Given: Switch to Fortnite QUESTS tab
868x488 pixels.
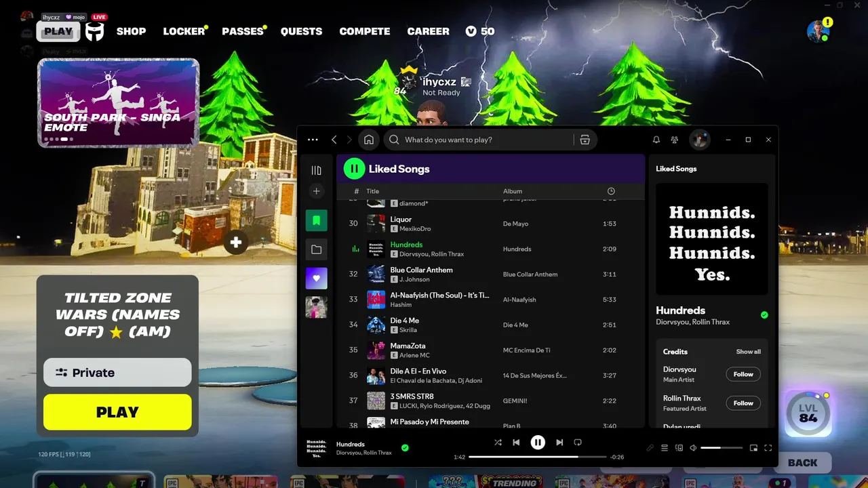Looking at the screenshot, I should click(x=301, y=31).
